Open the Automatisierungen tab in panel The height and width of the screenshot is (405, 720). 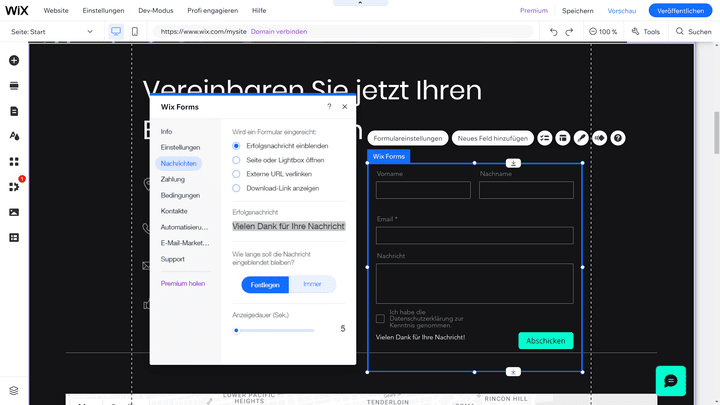pos(184,227)
